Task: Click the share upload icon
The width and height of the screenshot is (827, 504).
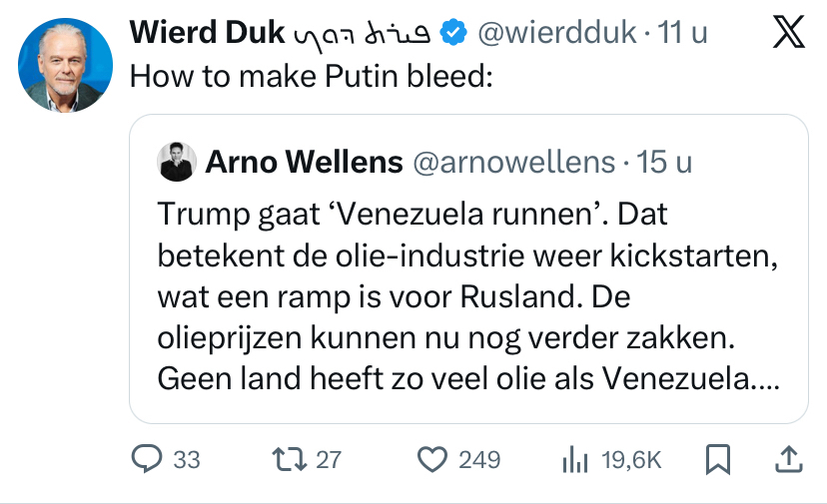Action: coord(788,459)
